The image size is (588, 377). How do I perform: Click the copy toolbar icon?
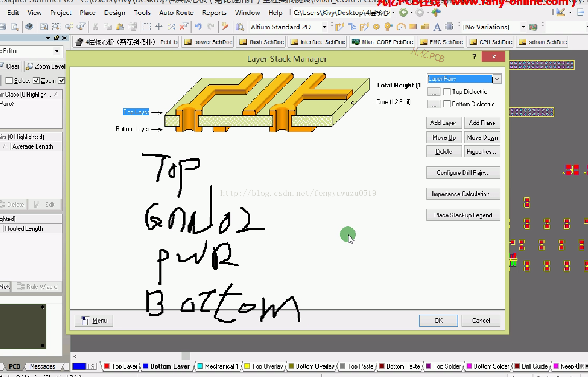pos(108,27)
